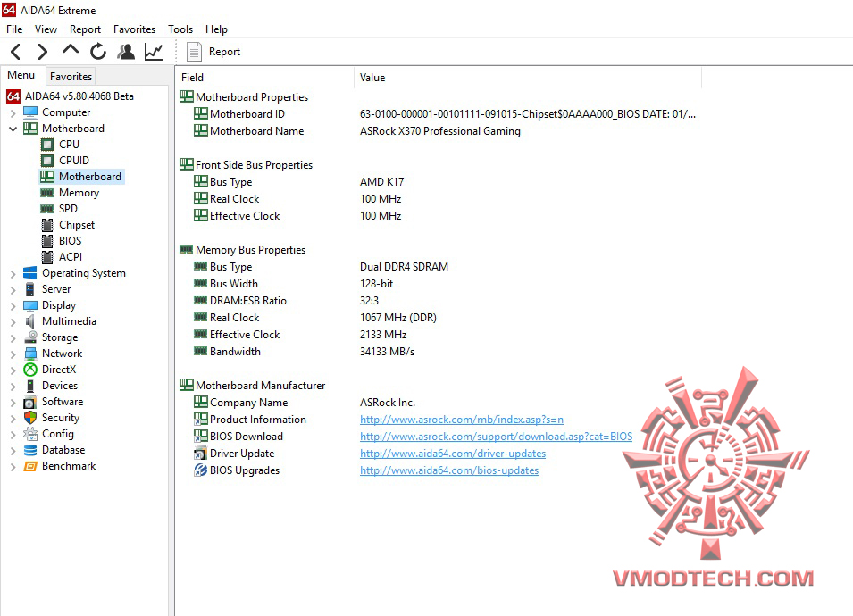The height and width of the screenshot is (616, 853).
Task: Expand the Display tree node
Action: click(13, 306)
